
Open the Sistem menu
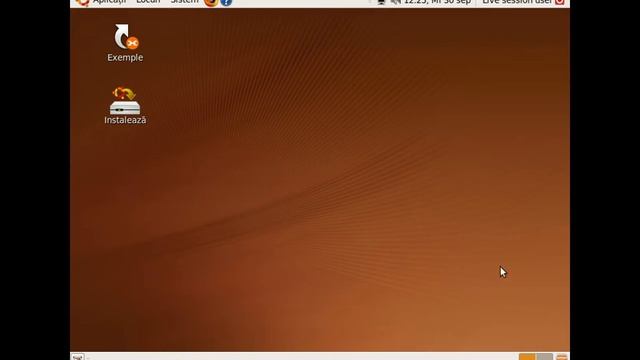[184, 2]
